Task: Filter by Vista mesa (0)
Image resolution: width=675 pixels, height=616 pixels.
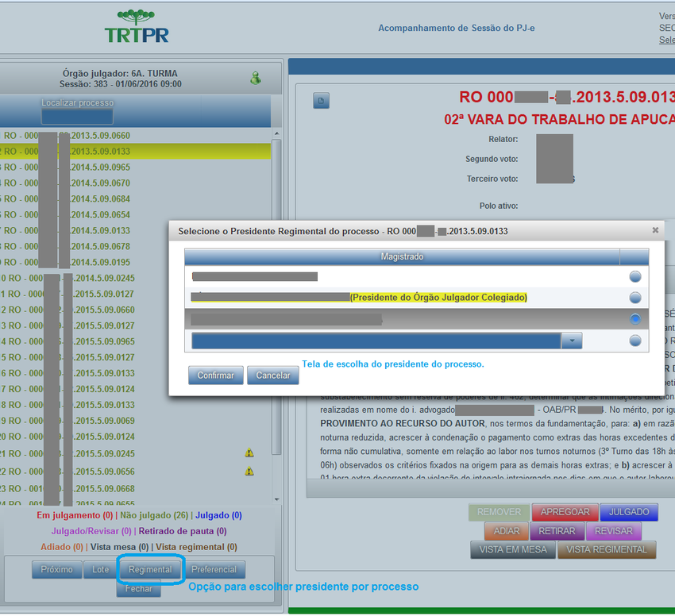Action: tap(119, 547)
